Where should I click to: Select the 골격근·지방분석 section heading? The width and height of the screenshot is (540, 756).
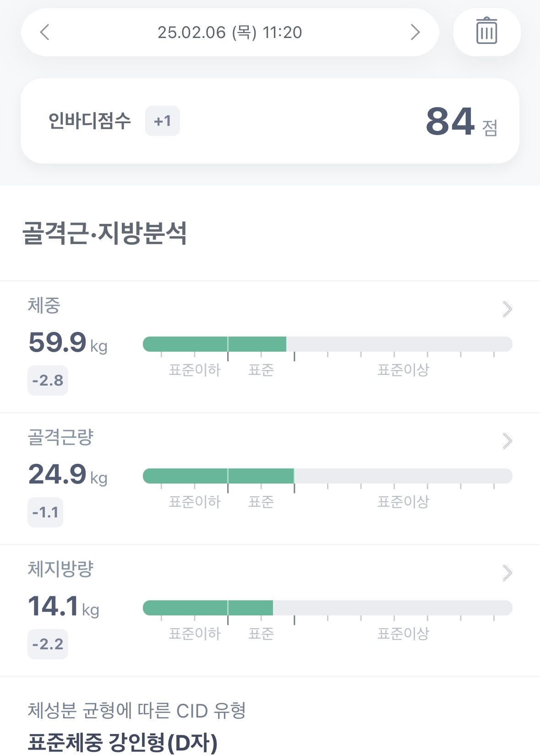[105, 233]
